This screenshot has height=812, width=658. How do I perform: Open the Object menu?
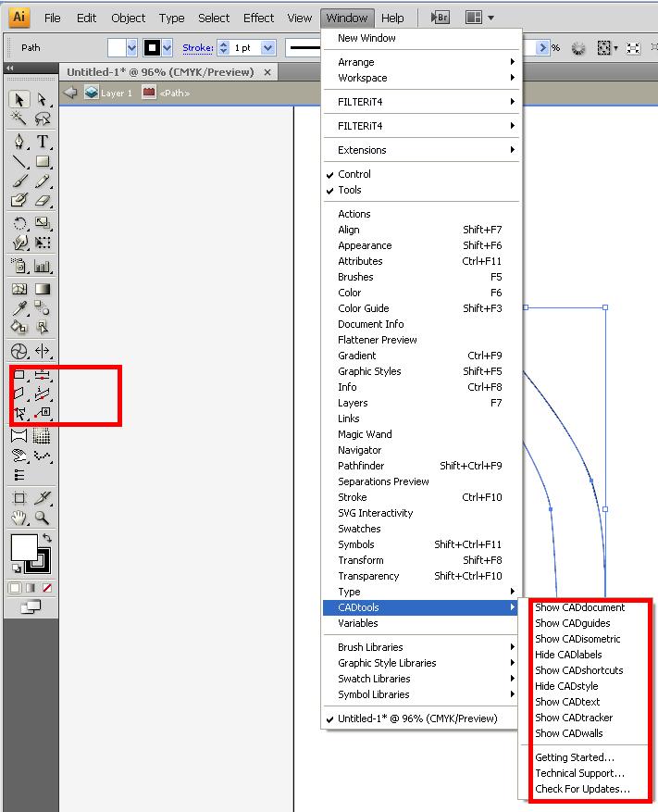tap(128, 18)
